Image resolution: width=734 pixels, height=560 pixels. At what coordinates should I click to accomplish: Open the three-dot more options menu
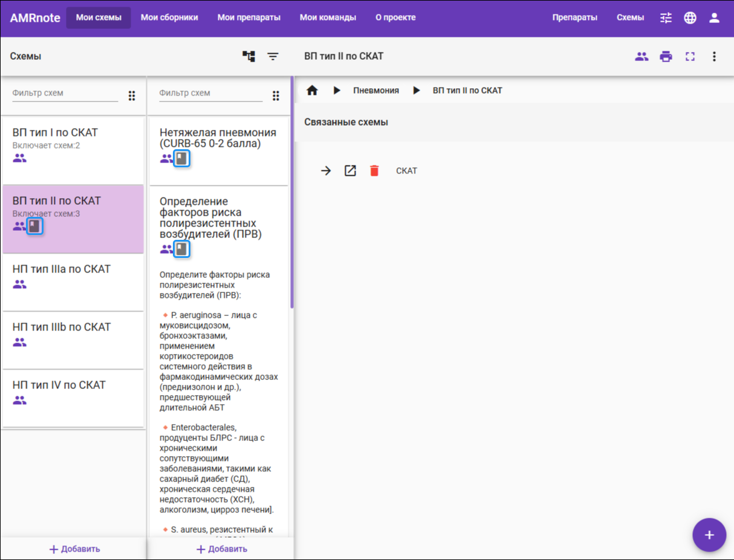[x=714, y=56]
